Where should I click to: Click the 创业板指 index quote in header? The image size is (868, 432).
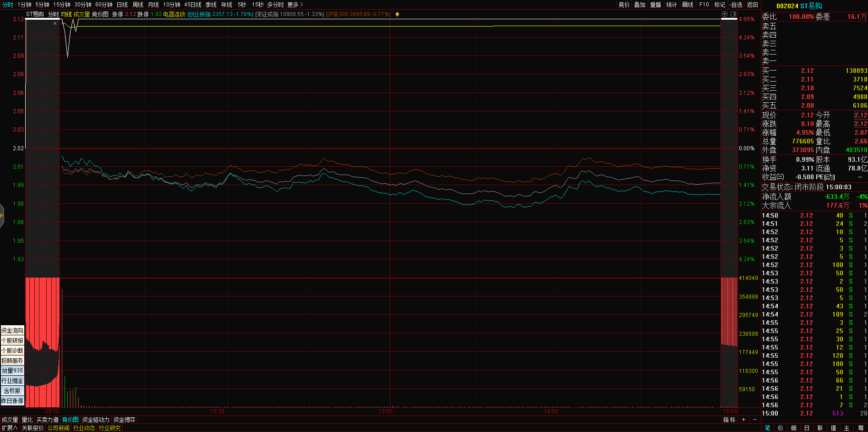pos(220,14)
